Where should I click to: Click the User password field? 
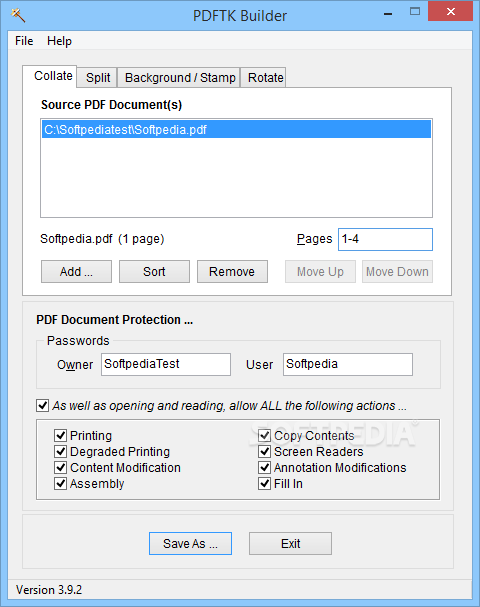pos(348,364)
